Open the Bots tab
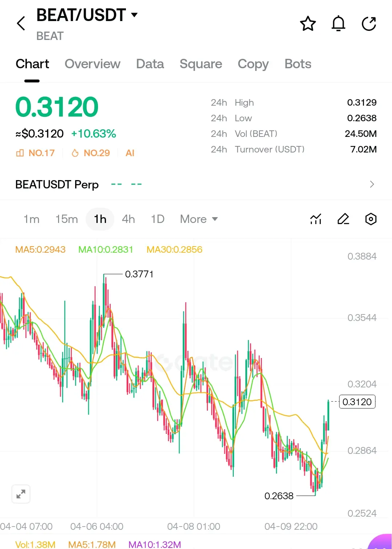The width and height of the screenshot is (392, 549). [298, 64]
